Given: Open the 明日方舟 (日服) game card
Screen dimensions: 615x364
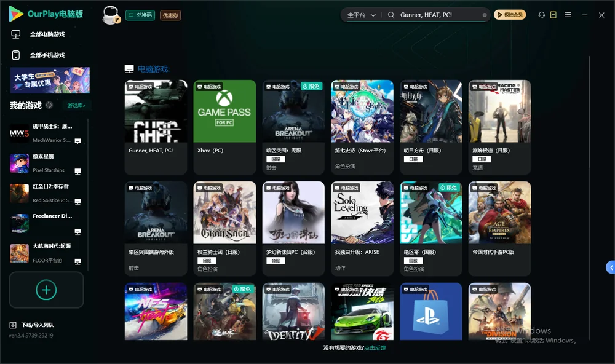Looking at the screenshot, I should pyautogui.click(x=430, y=127).
